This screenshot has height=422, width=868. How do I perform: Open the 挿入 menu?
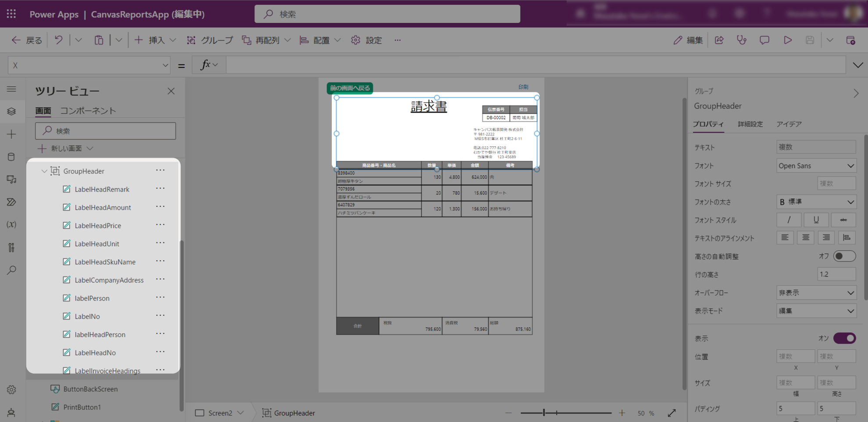(x=155, y=40)
